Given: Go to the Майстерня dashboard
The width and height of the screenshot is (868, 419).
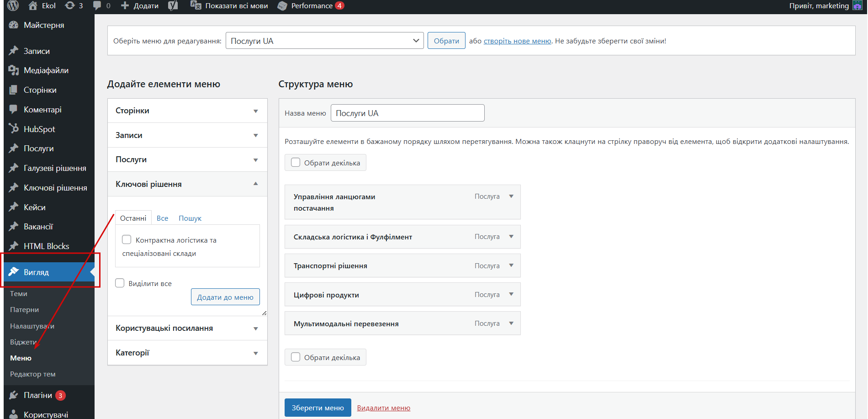Looking at the screenshot, I should pos(43,25).
